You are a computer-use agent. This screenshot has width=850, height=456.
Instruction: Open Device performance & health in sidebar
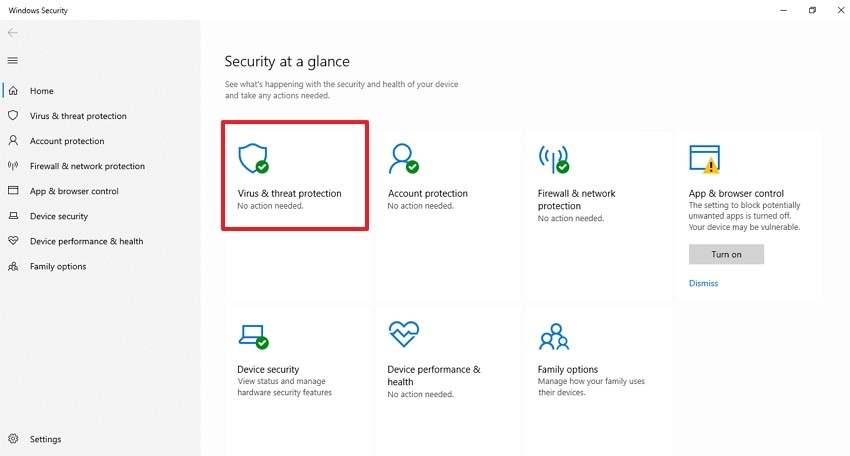[x=86, y=241]
